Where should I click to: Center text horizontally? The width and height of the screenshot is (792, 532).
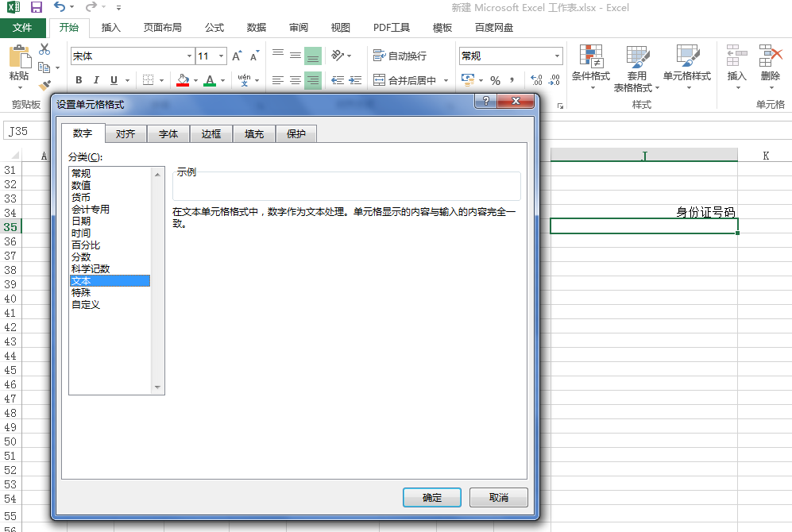coord(296,80)
